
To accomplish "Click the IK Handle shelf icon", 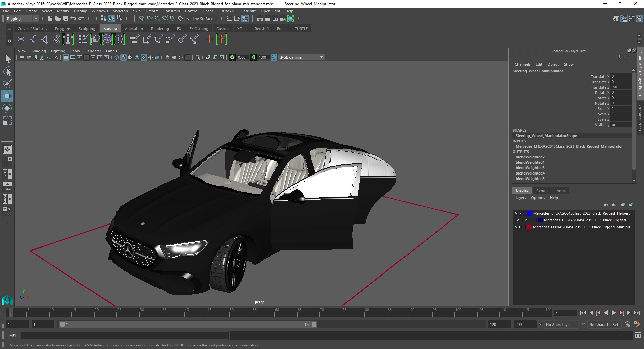I will coord(44,39).
